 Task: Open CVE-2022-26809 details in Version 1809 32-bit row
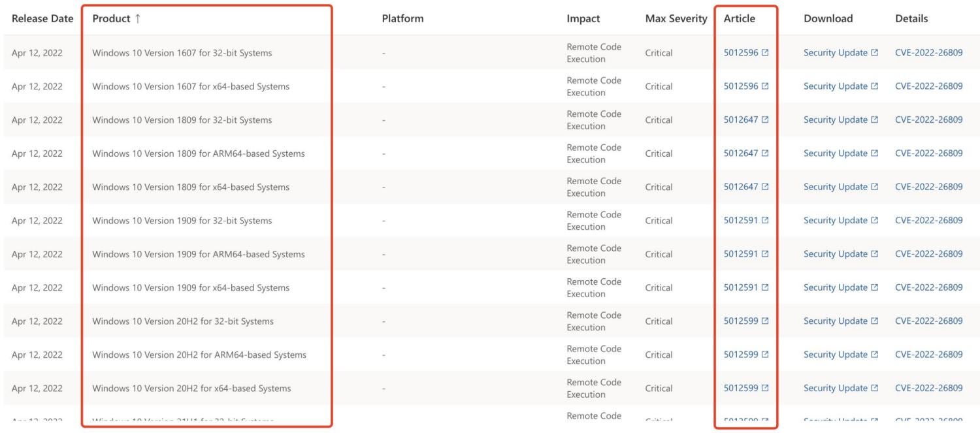coord(929,120)
